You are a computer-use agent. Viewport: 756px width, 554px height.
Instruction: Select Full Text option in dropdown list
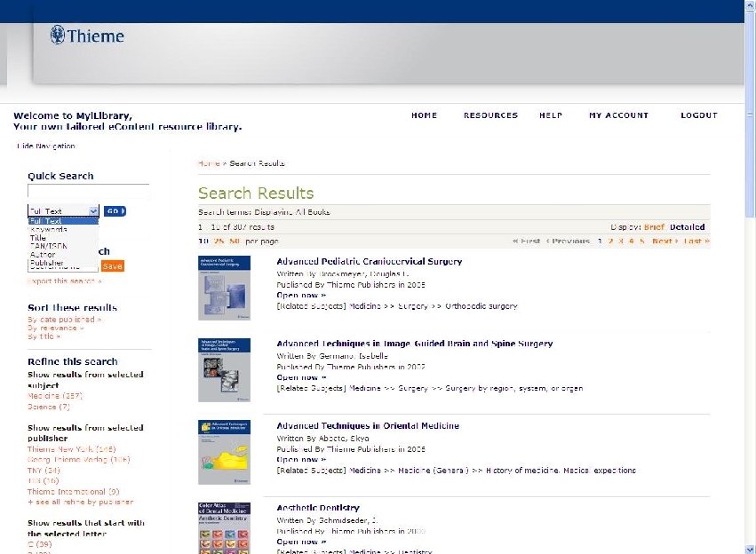tap(63, 221)
